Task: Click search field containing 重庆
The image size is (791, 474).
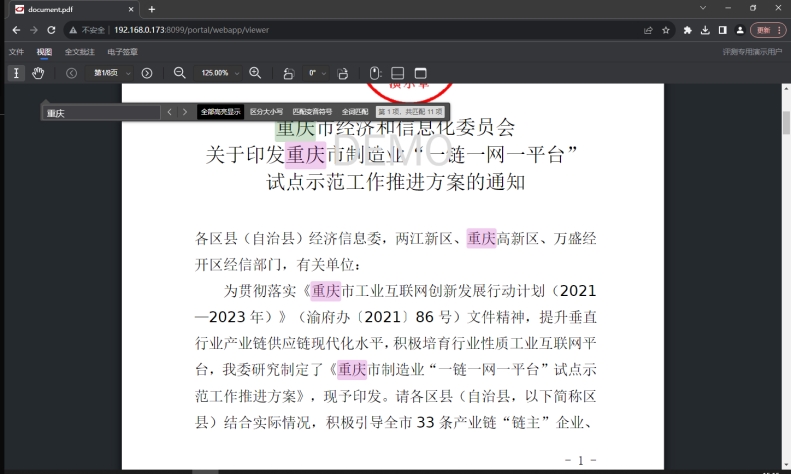Action: (x=101, y=112)
